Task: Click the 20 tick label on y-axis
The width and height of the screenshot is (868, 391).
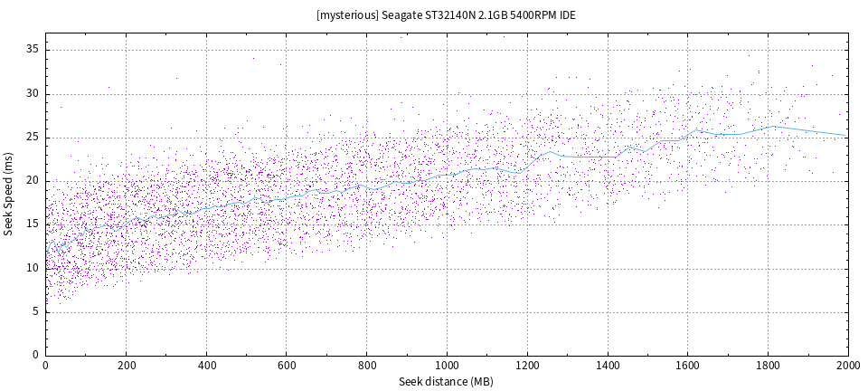Action: pos(31,181)
